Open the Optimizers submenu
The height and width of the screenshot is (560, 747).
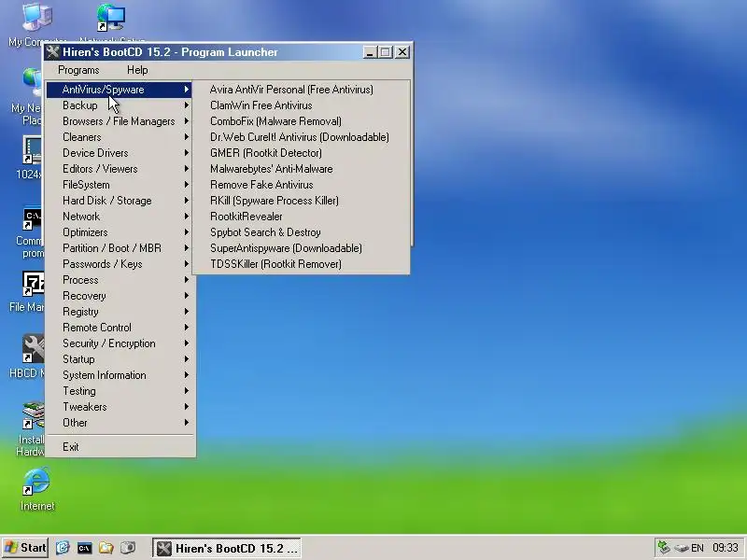pyautogui.click(x=120, y=232)
